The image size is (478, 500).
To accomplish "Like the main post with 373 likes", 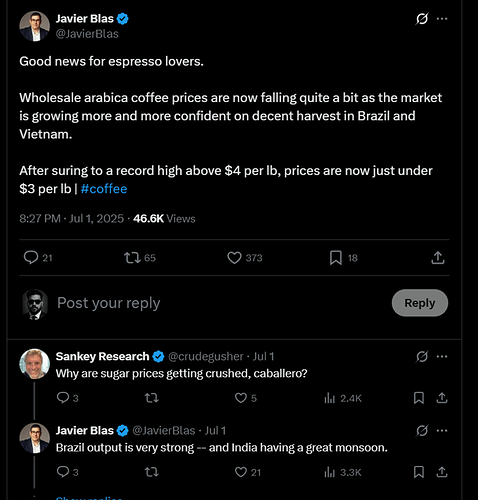I will (245, 258).
